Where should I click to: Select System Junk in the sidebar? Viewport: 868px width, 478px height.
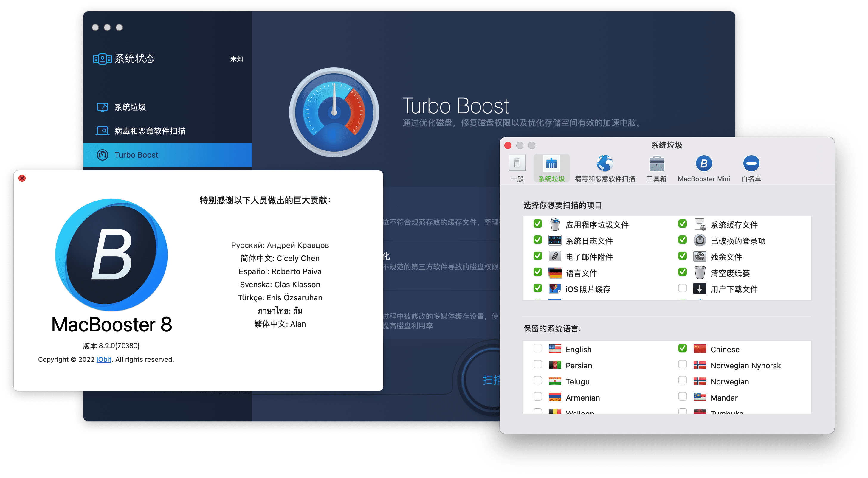click(130, 107)
